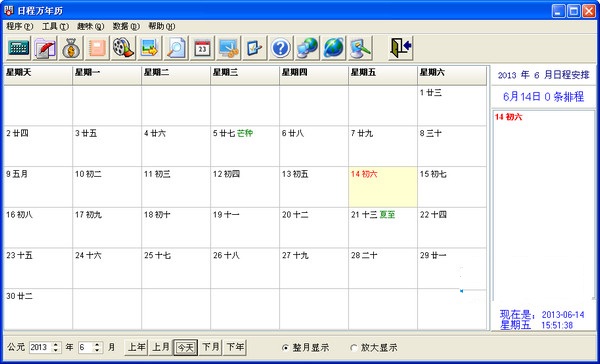Select the 整月显示 radio option
Viewport: 600px width, 364px height.
[x=305, y=348]
